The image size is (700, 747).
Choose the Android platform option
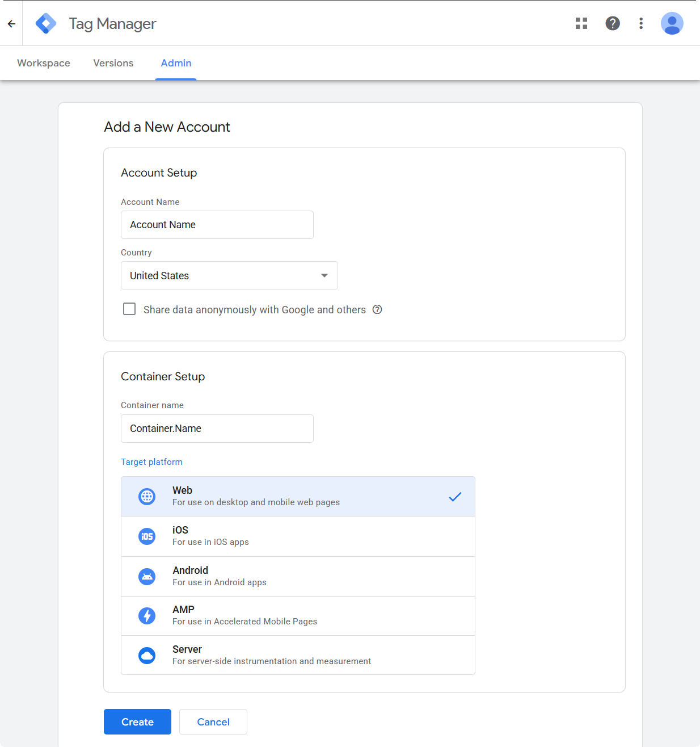[x=298, y=576]
